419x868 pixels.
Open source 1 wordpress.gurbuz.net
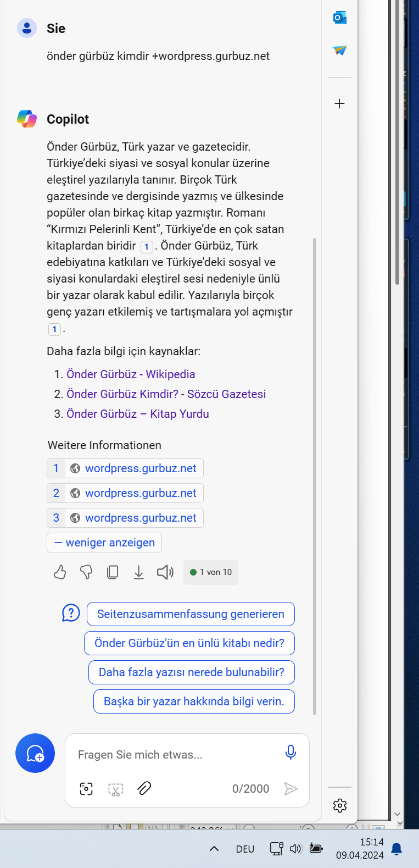click(125, 468)
